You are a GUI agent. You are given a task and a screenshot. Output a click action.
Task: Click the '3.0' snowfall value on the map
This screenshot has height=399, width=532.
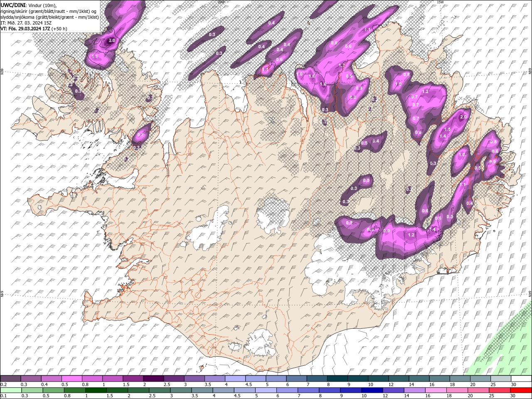111,41
